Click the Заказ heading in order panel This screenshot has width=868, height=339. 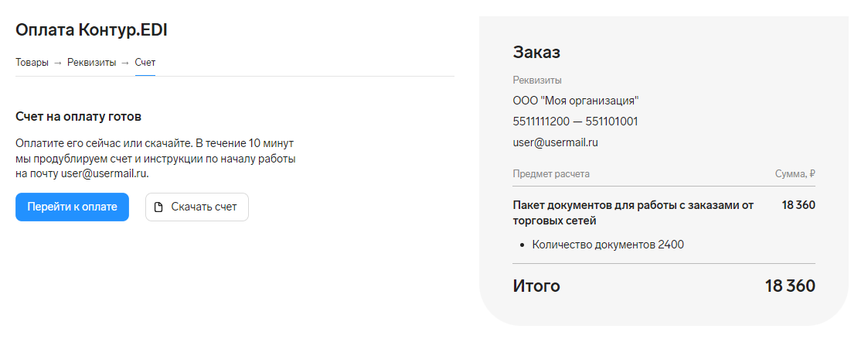[536, 52]
